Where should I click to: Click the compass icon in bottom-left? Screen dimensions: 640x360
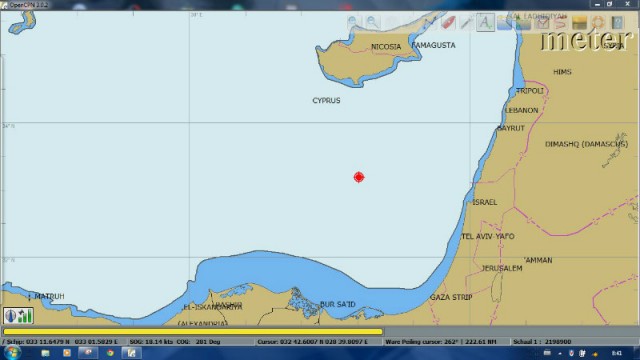click(x=11, y=316)
